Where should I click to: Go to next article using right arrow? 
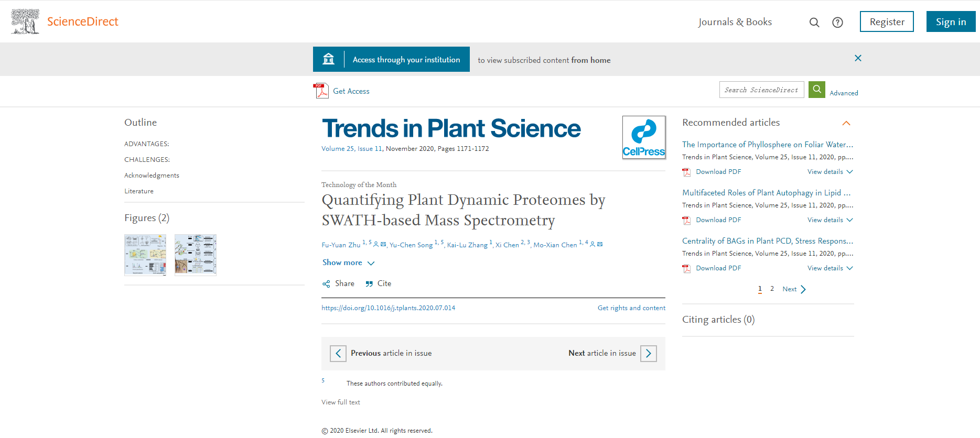pyautogui.click(x=648, y=354)
